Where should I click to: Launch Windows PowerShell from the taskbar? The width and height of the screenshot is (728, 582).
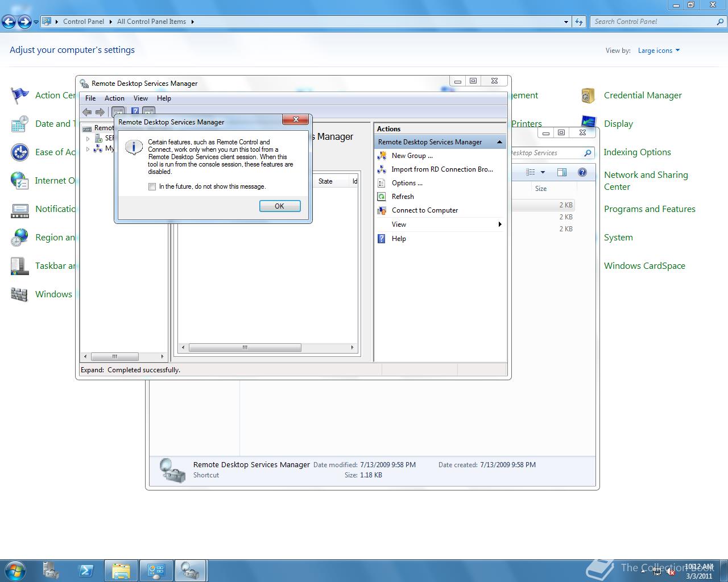(86, 571)
